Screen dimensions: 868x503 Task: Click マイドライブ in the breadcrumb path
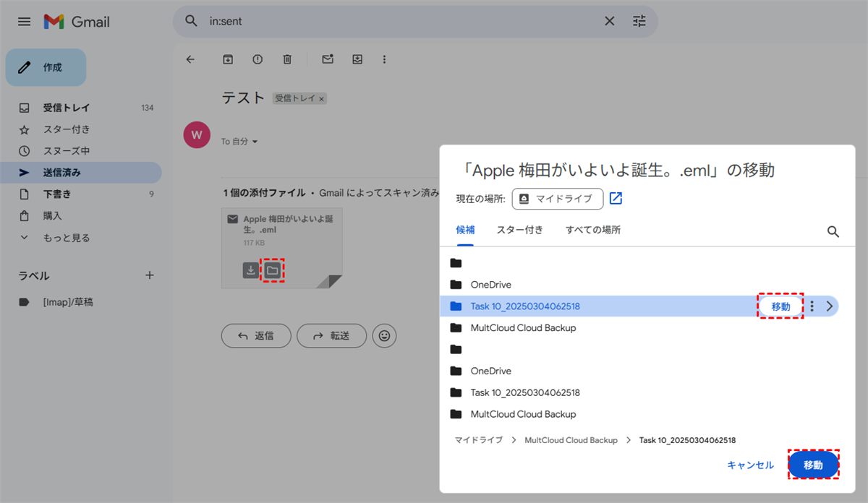(478, 440)
